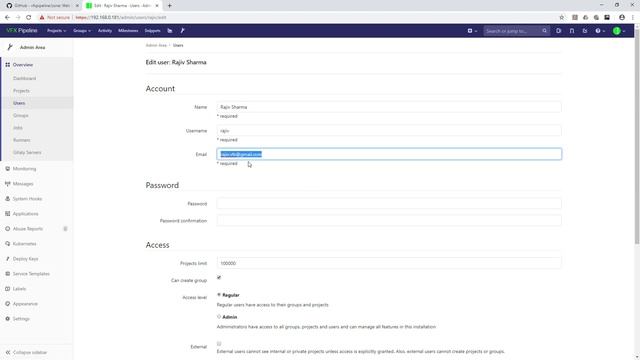
Task: Click into the Username input field
Action: (x=389, y=131)
